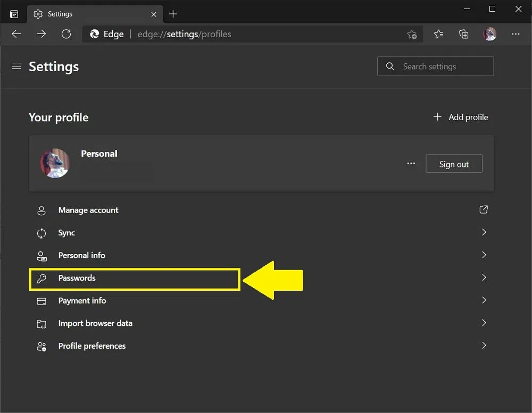The image size is (532, 413).
Task: Expand the Personal info section
Action: click(x=484, y=255)
